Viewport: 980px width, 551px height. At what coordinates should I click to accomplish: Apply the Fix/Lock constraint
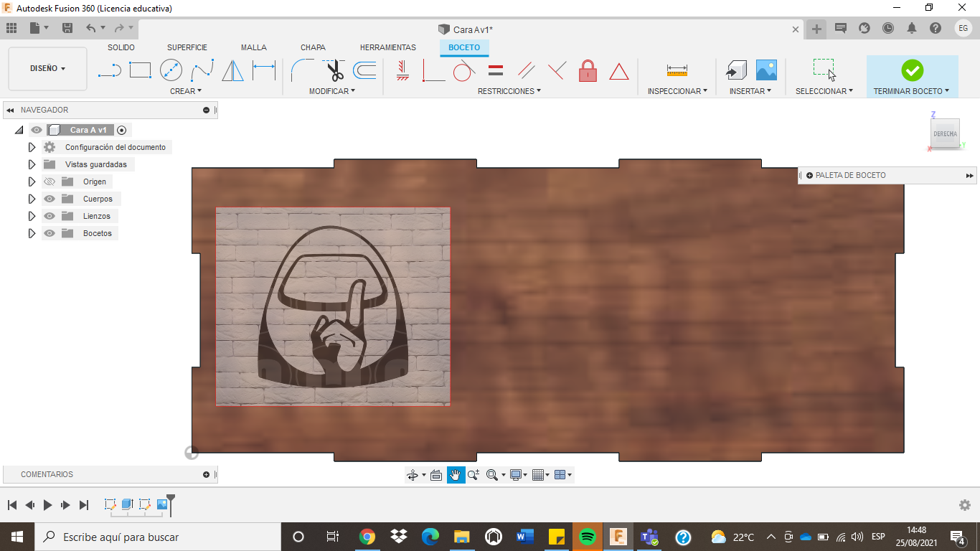click(x=588, y=70)
